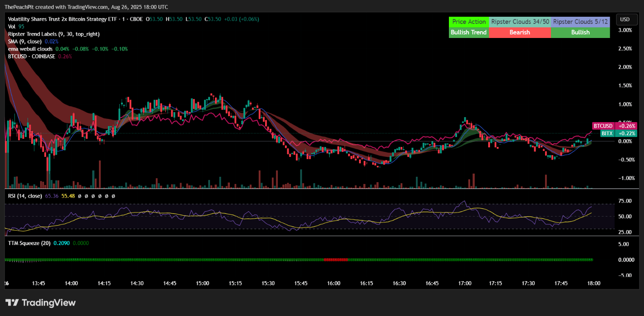Open the SMA (9, close) indicator settings
This screenshot has height=316, width=644.
(25, 41)
